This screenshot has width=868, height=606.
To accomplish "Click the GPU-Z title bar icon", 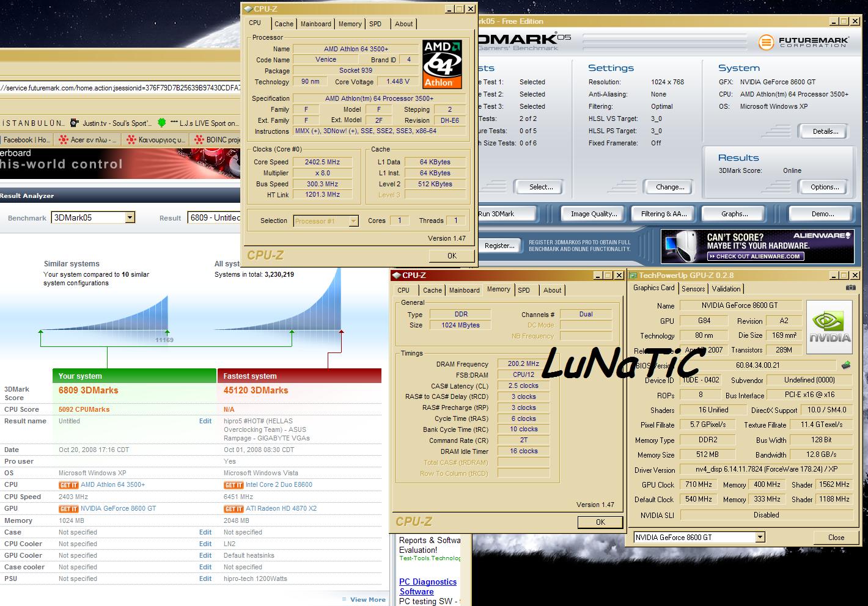I will (633, 276).
